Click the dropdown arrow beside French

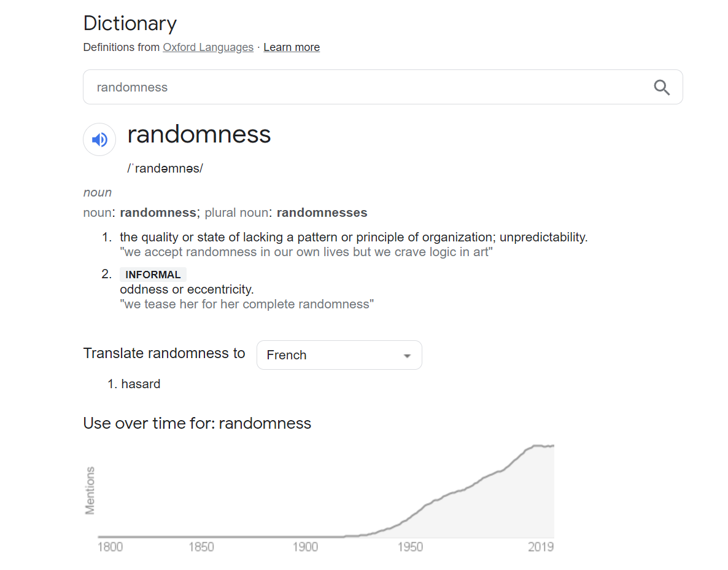click(x=407, y=356)
